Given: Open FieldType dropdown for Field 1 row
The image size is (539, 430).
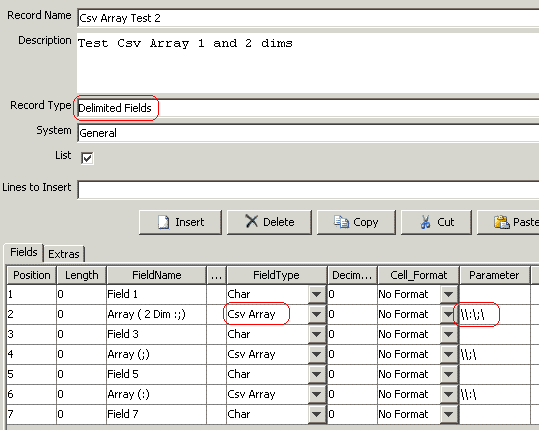Looking at the screenshot, I should [x=316, y=294].
